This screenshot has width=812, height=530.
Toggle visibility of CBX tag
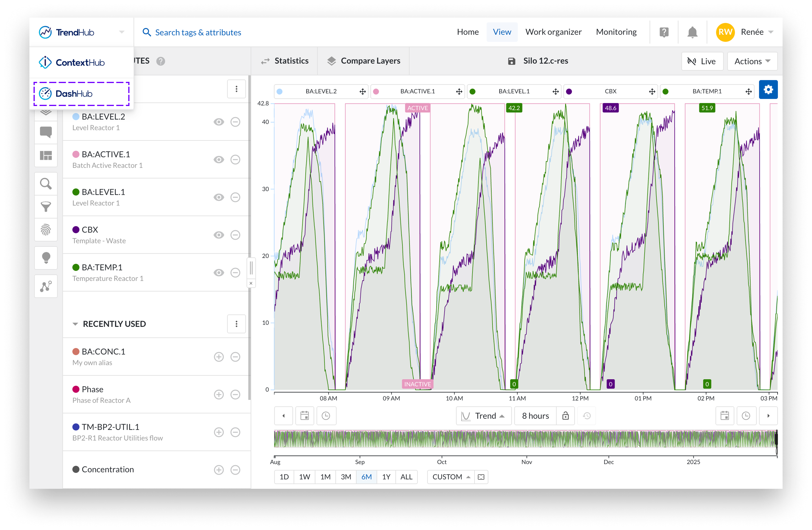219,235
